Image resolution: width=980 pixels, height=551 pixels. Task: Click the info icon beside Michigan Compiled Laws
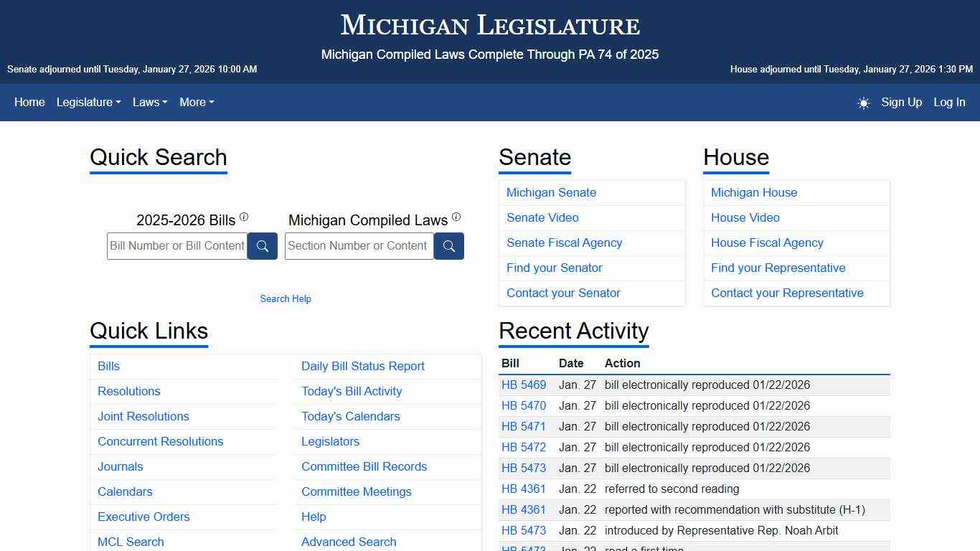pyautogui.click(x=456, y=215)
